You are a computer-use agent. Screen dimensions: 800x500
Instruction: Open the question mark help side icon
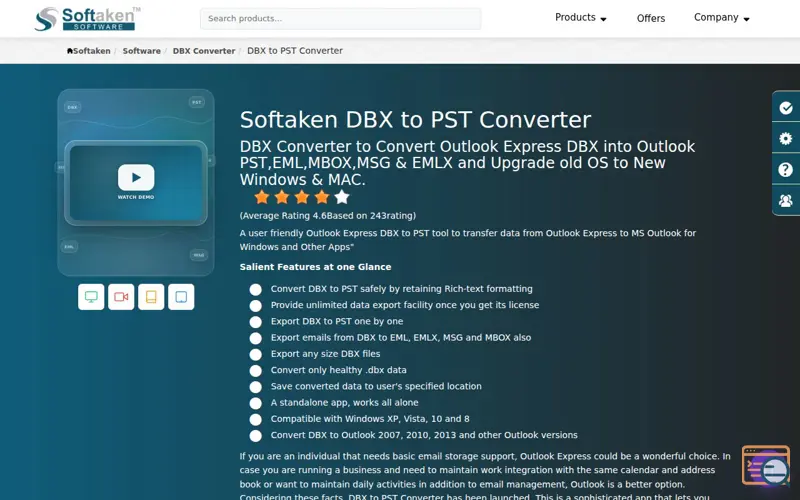(x=786, y=169)
